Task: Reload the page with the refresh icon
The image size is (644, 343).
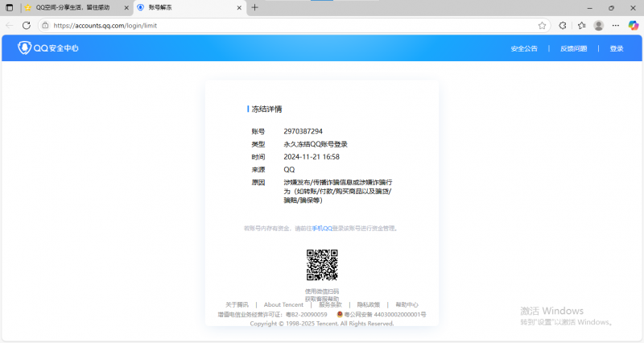Action: coord(27,26)
